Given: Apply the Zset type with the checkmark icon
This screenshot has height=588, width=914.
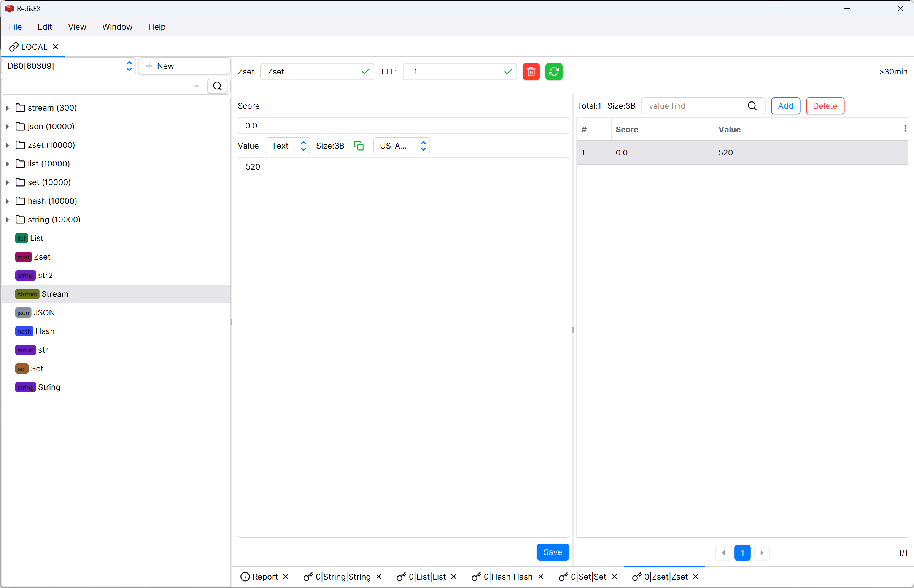Looking at the screenshot, I should [365, 71].
